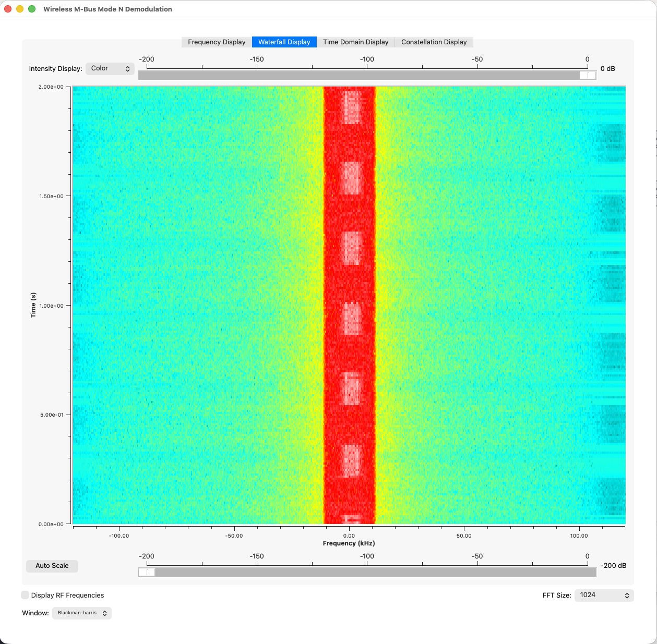
Task: Click the red signal band in the waterfall
Action: coord(349,305)
